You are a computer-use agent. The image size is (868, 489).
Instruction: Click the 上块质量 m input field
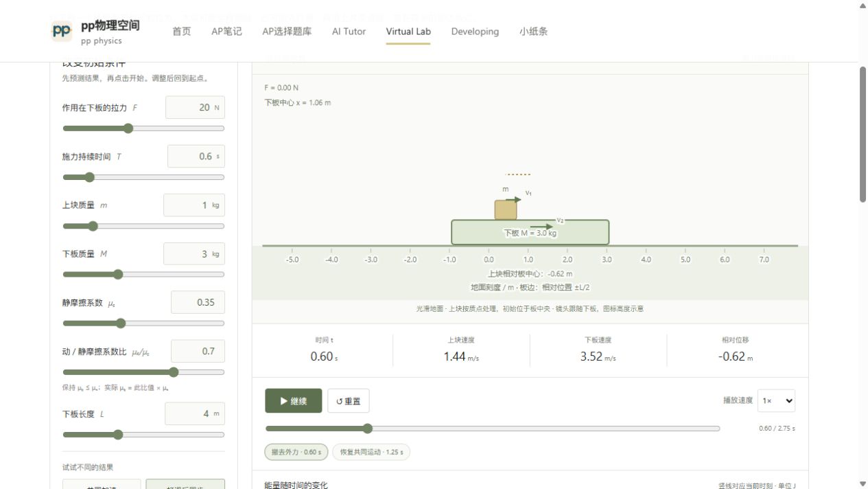pyautogui.click(x=194, y=205)
